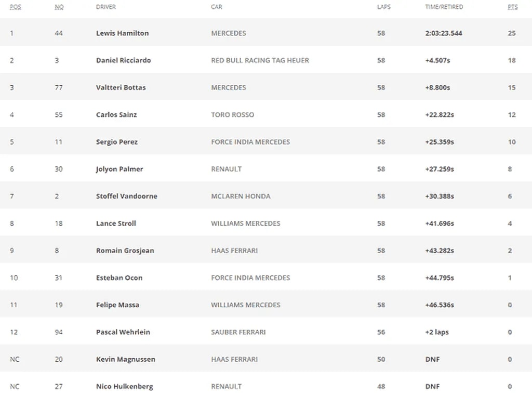Select Jolyon Palmer in results
Screen dimensions: 532x393
pos(119,169)
